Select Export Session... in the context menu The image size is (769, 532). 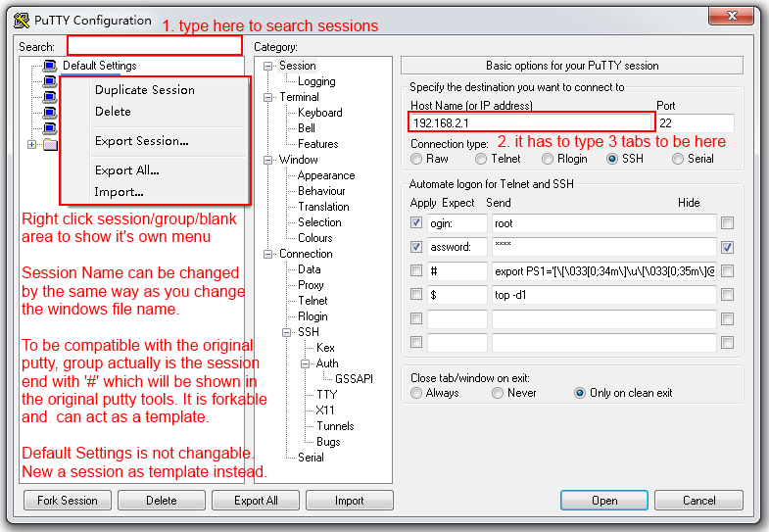point(142,141)
